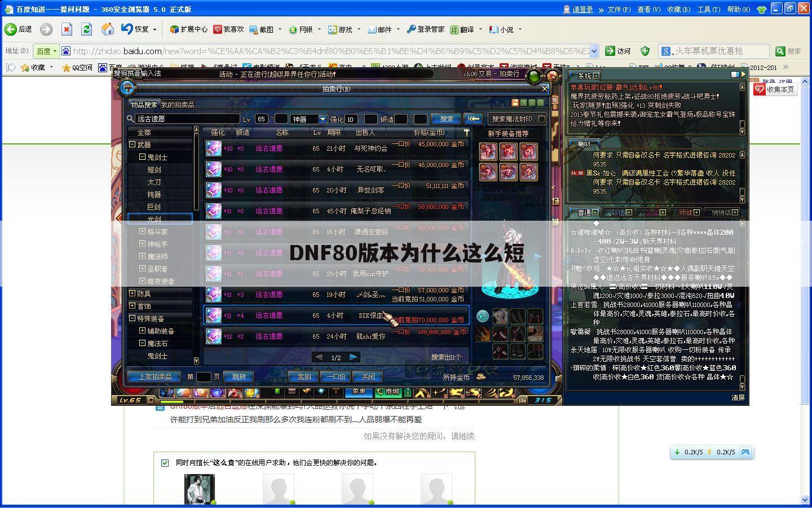
Task: Open the 收藏(B) browser menu
Action: pyautogui.click(x=678, y=9)
